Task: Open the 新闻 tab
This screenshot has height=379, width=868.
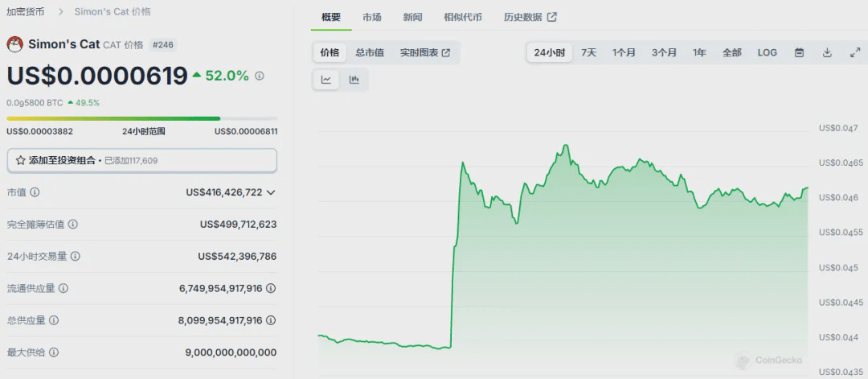Action: tap(412, 17)
